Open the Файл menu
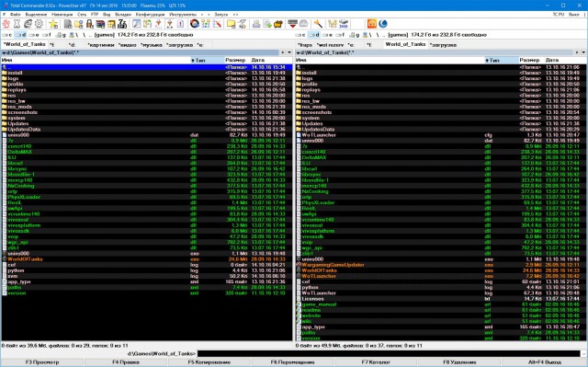This screenshot has height=367, width=588. click(16, 15)
